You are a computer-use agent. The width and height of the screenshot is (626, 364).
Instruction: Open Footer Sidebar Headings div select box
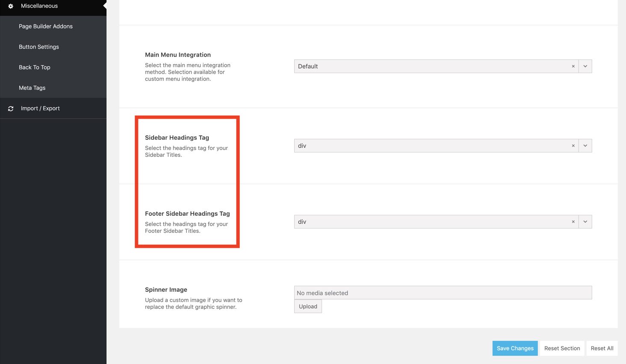[x=443, y=222]
